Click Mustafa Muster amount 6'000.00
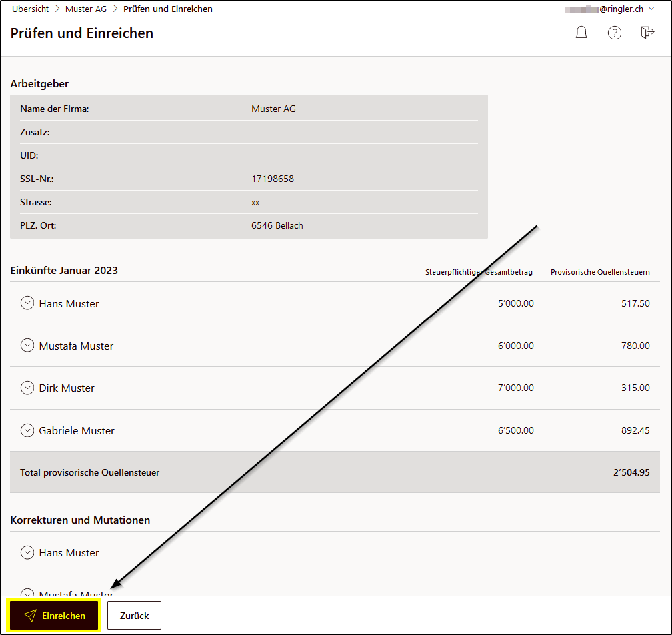 click(x=515, y=345)
